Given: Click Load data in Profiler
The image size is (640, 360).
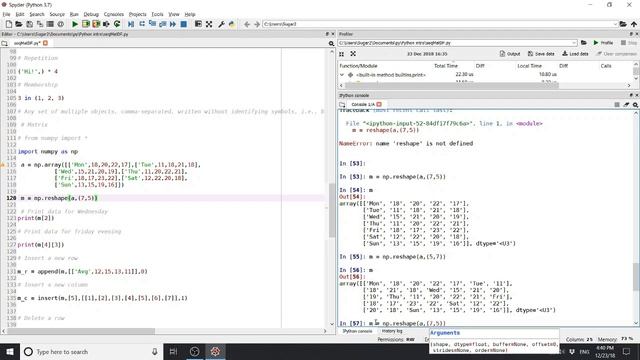Looking at the screenshot, I should 575,54.
